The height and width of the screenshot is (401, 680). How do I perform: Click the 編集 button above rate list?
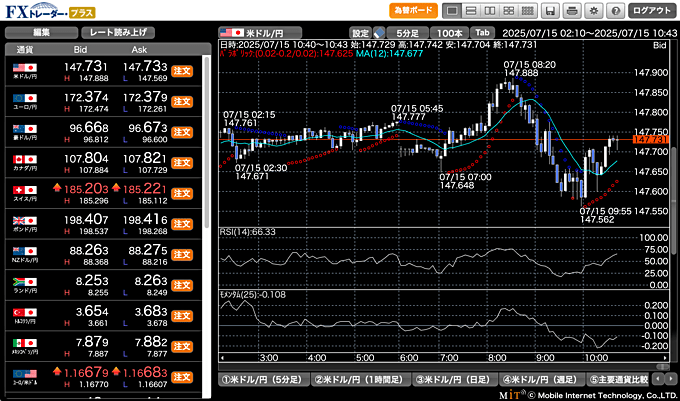coord(42,33)
